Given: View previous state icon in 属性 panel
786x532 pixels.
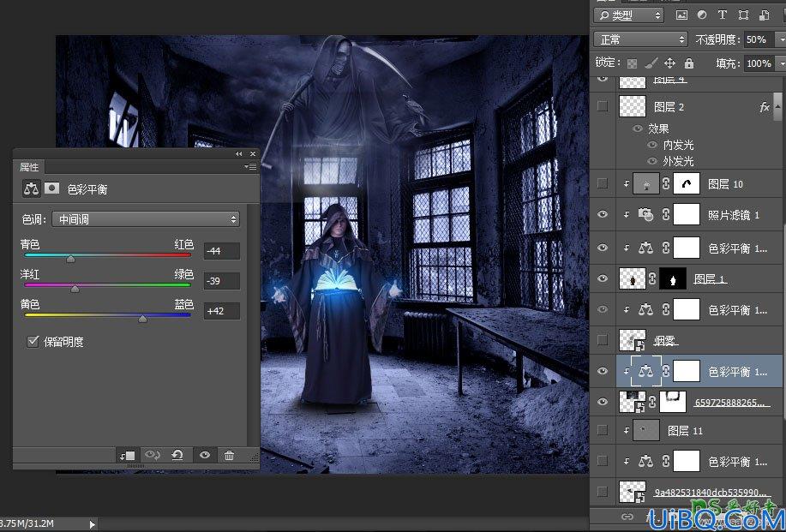Looking at the screenshot, I should (x=152, y=455).
